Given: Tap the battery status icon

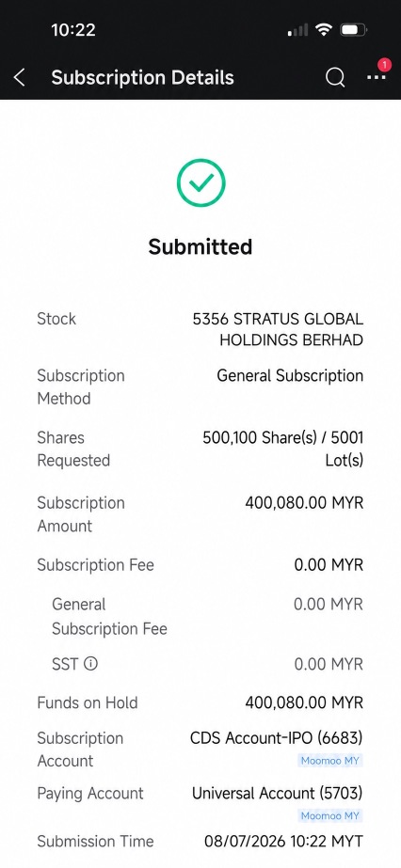Looking at the screenshot, I should click(x=353, y=30).
